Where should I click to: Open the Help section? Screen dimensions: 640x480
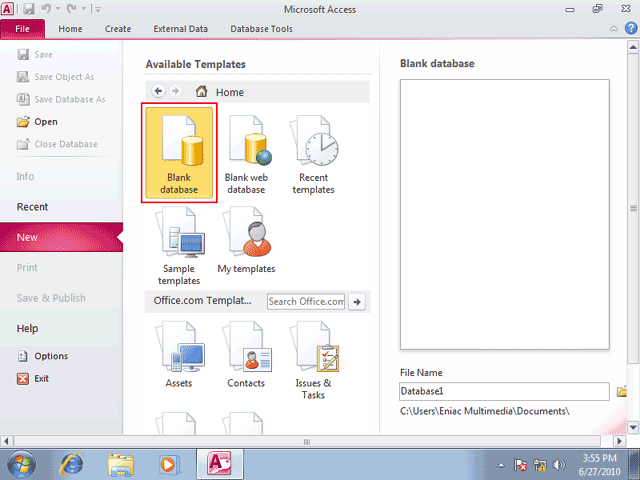[27, 329]
